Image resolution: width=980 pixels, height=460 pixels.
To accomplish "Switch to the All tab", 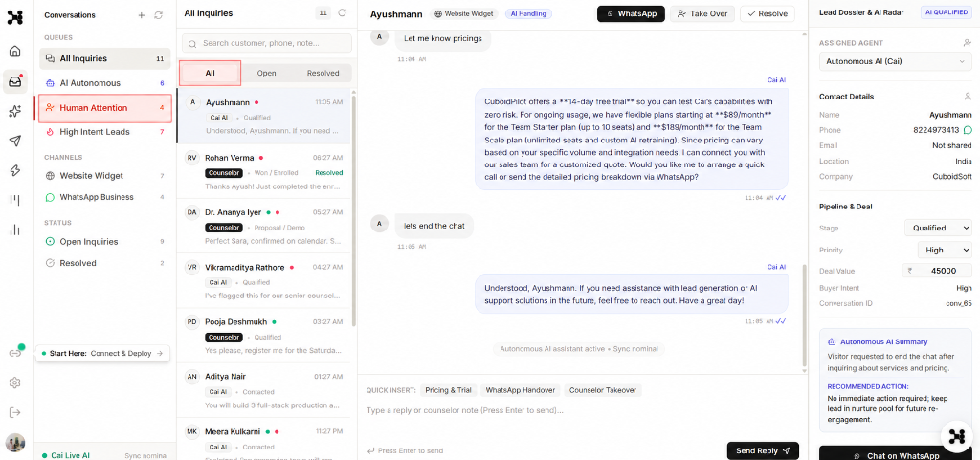I will 210,73.
